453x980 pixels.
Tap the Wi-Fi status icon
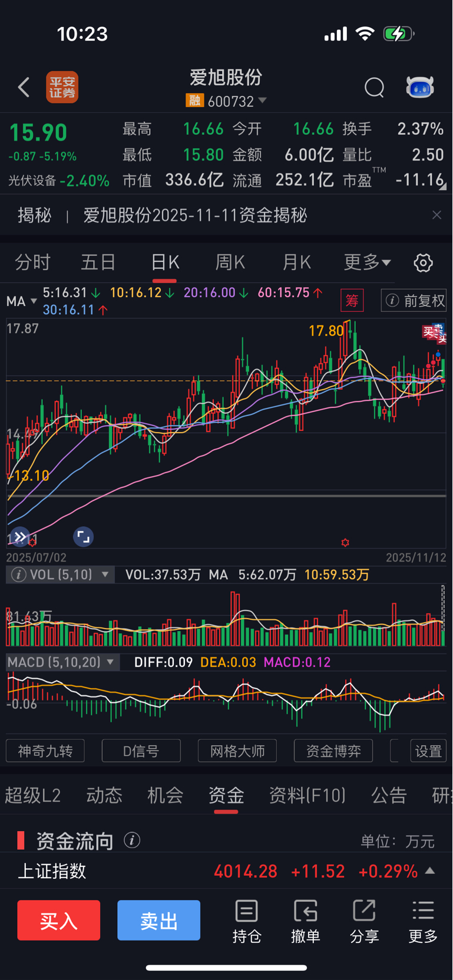[365, 34]
